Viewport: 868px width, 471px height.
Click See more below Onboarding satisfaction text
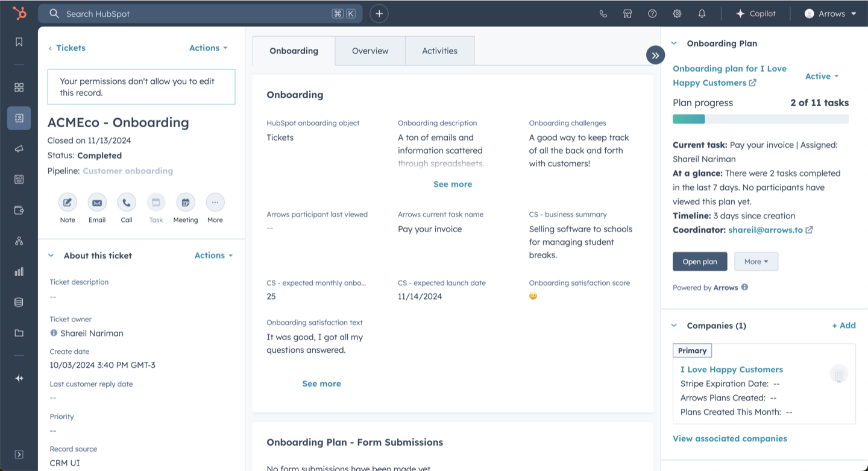[x=321, y=384]
